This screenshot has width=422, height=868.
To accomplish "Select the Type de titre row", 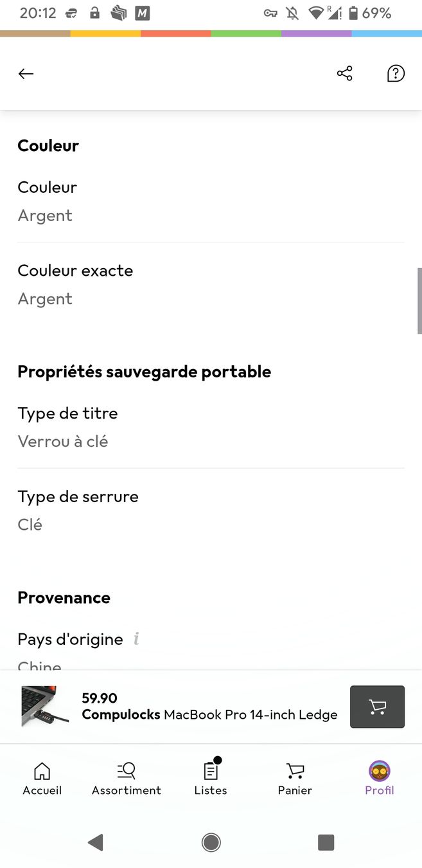I will [x=211, y=427].
